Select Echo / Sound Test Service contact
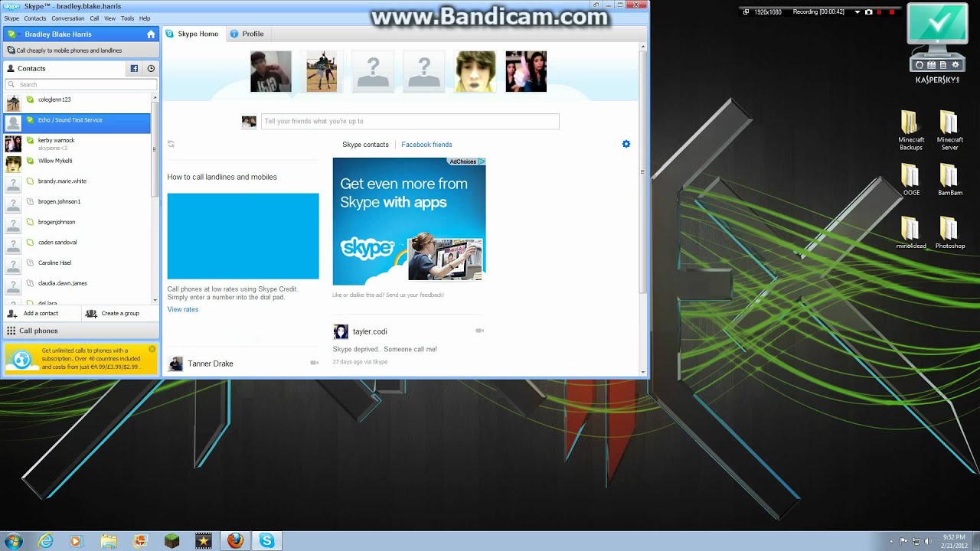 click(77, 122)
